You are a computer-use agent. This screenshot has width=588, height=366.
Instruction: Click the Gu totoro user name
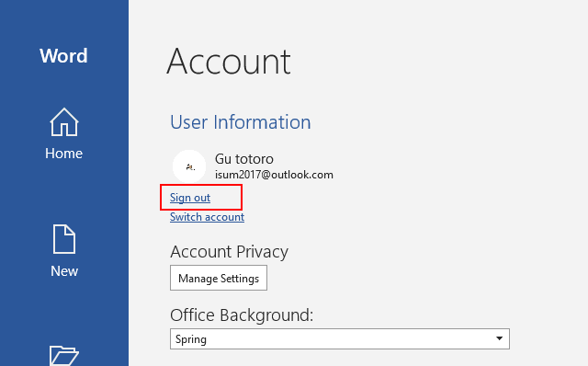(x=244, y=159)
